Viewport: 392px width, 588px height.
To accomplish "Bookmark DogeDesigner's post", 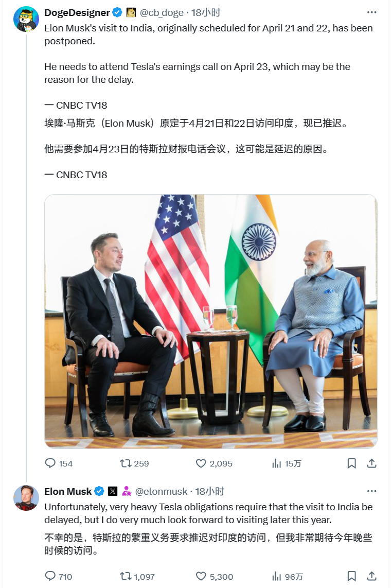I will [x=351, y=463].
